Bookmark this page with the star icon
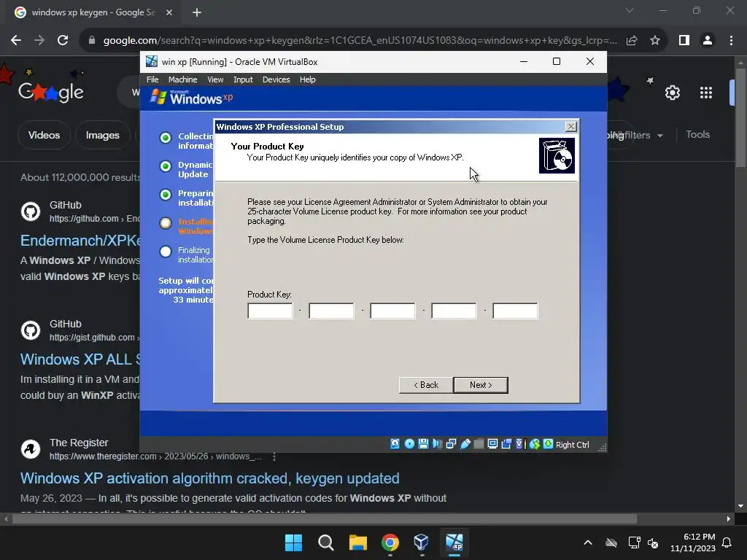747x560 pixels. pos(655,41)
